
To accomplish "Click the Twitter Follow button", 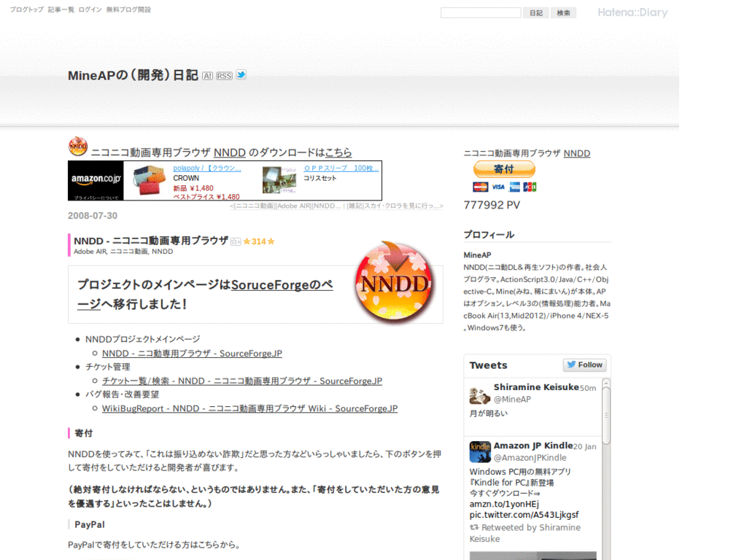I will [x=584, y=365].
